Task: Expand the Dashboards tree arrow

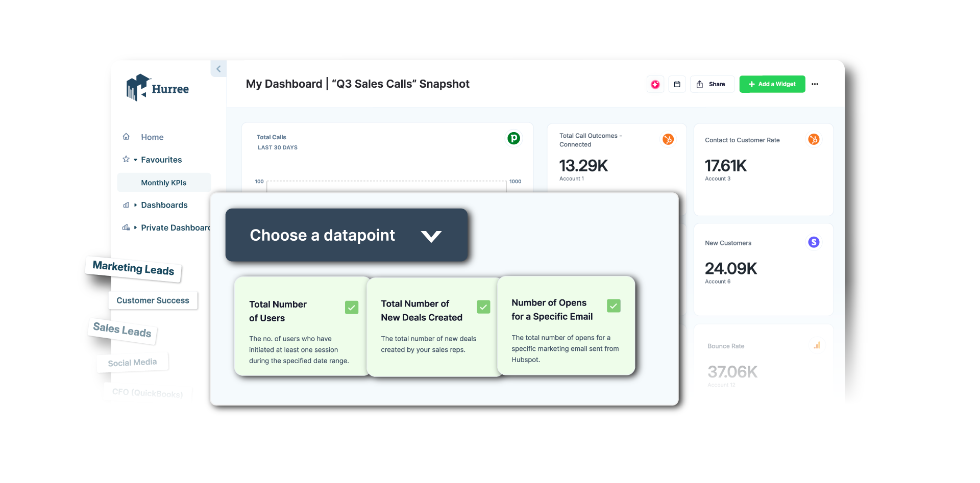Action: point(135,205)
